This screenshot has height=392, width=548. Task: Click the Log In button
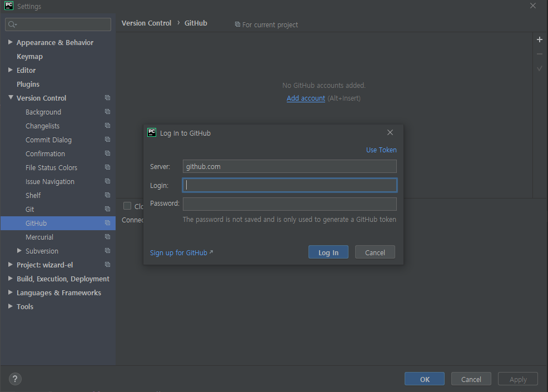tap(328, 252)
